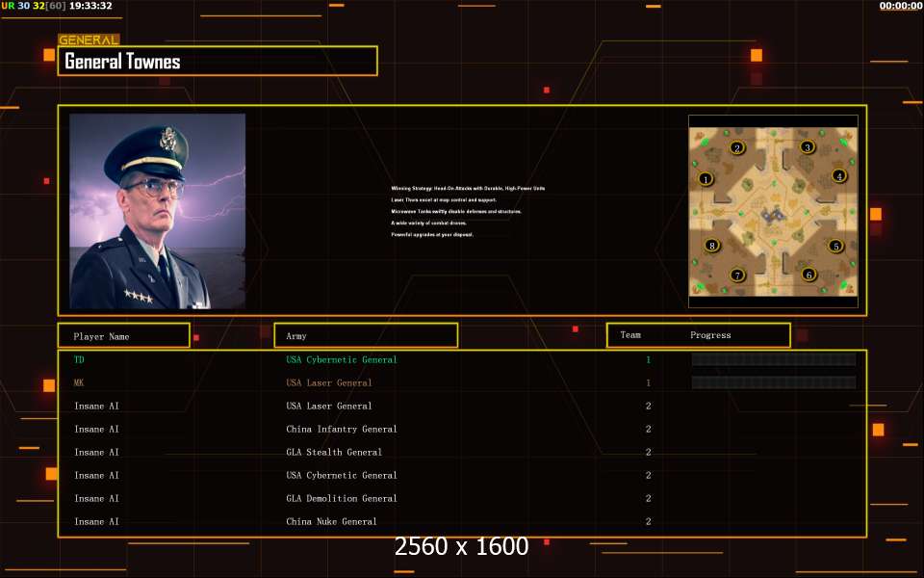Click the 00:00:00 timer at top right
This screenshot has height=578, width=924.
(901, 6)
